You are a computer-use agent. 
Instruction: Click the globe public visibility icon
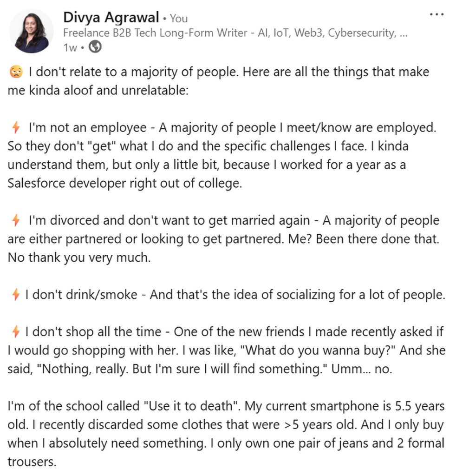(95, 46)
